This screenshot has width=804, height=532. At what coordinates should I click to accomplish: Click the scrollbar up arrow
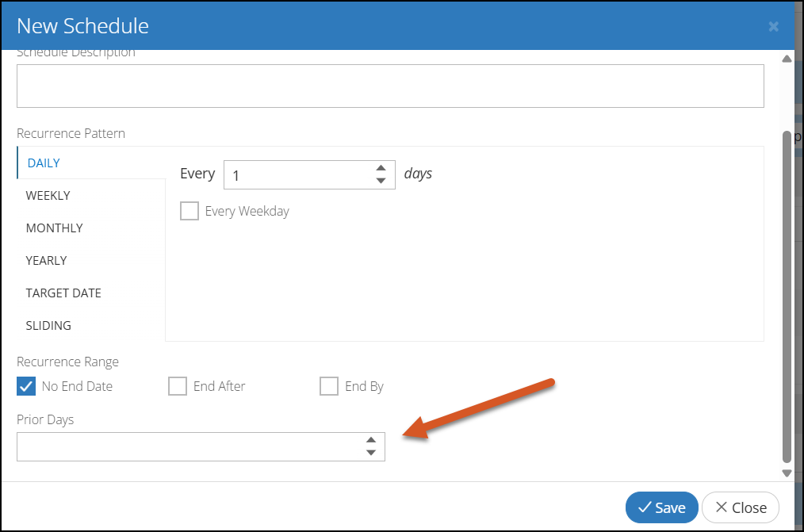click(787, 59)
